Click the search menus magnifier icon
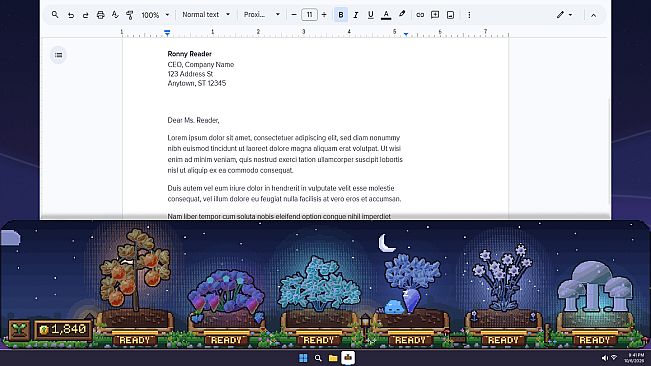The height and width of the screenshot is (366, 651). pyautogui.click(x=55, y=15)
